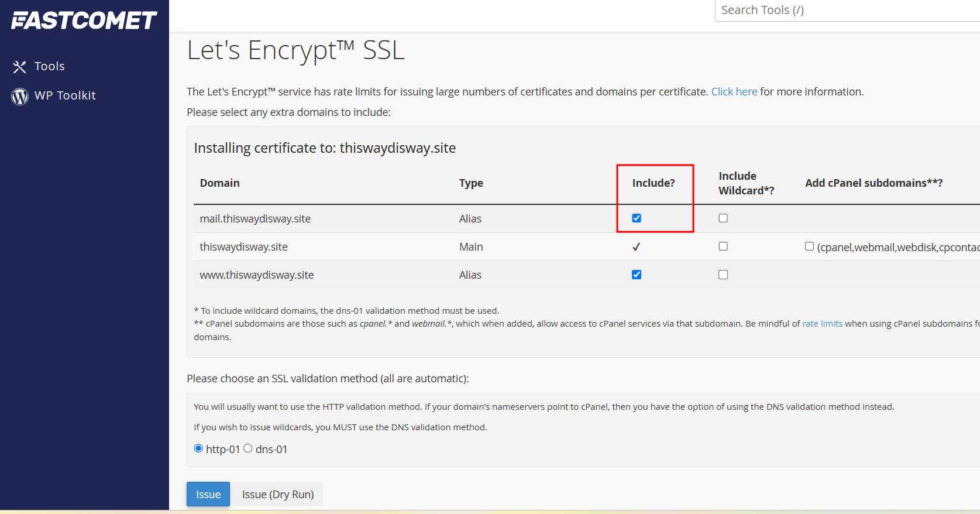Open the 'rate limits' footnote link
Viewport: 980px width, 514px height.
822,324
